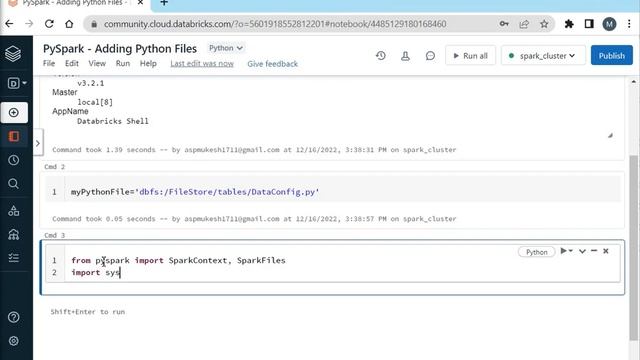
Task: Open the View menu
Action: [x=97, y=64]
